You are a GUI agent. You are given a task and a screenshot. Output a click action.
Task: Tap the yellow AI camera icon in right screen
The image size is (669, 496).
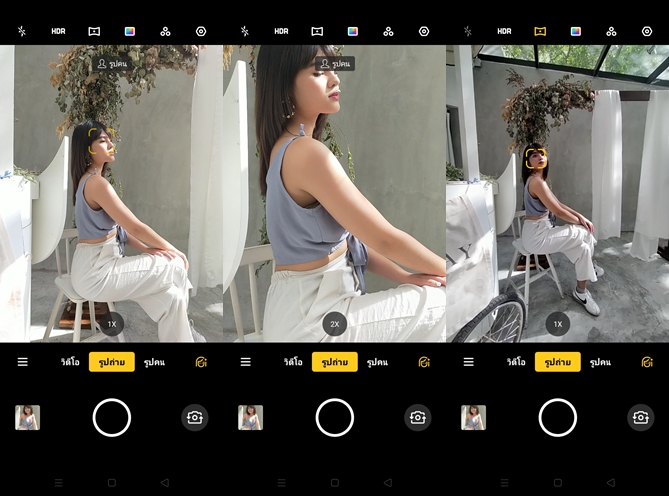click(x=647, y=362)
